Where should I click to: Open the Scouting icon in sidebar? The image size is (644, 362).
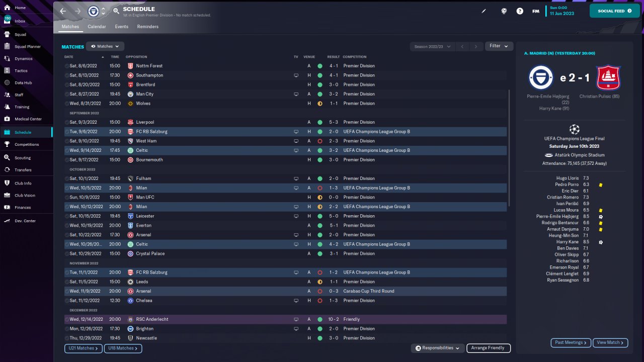[x=7, y=158]
